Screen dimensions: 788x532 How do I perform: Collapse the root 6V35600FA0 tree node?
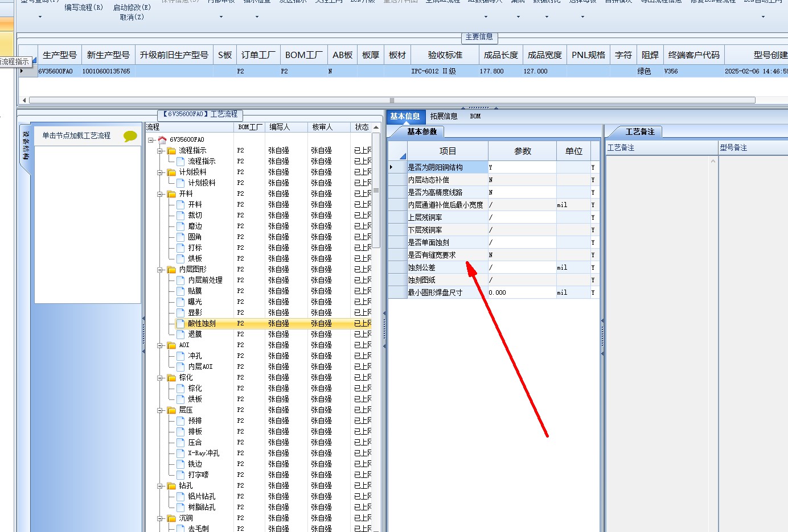pos(151,140)
